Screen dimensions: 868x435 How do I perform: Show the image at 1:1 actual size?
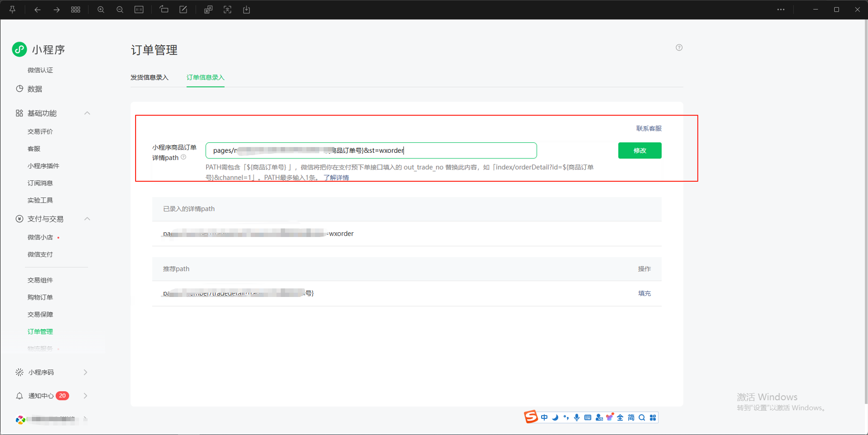pyautogui.click(x=139, y=10)
